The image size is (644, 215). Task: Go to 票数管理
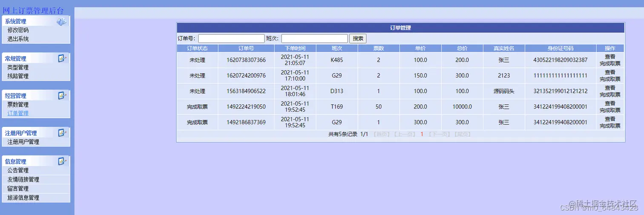pyautogui.click(x=18, y=104)
